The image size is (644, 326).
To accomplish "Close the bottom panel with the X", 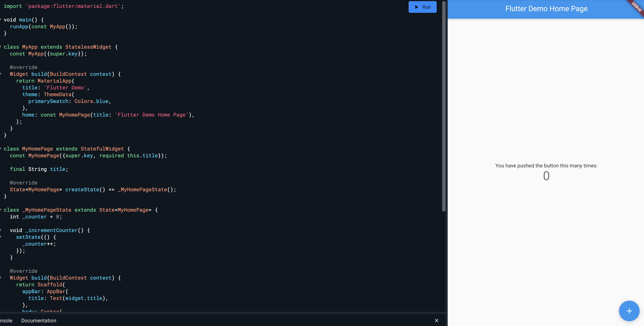I will tap(436, 320).
